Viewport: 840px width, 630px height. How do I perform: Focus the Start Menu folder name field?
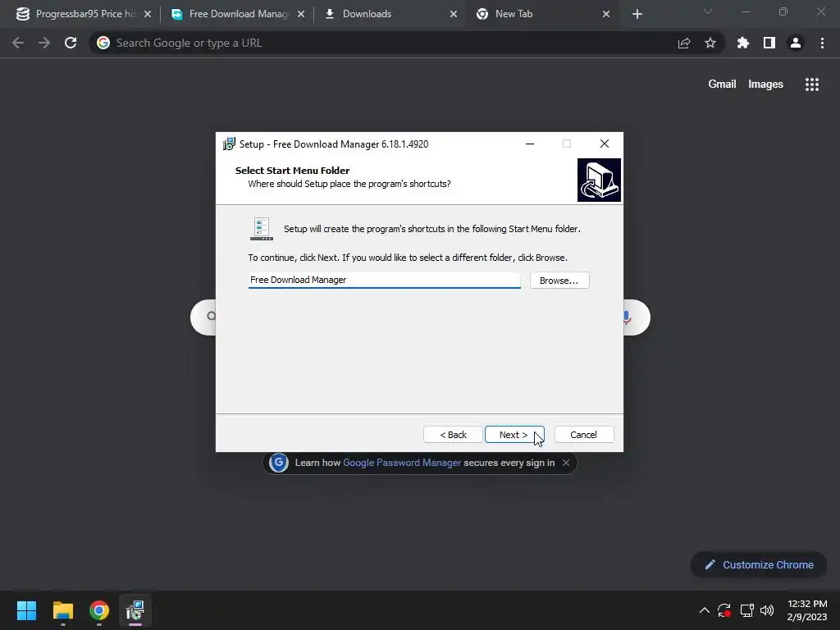384,281
